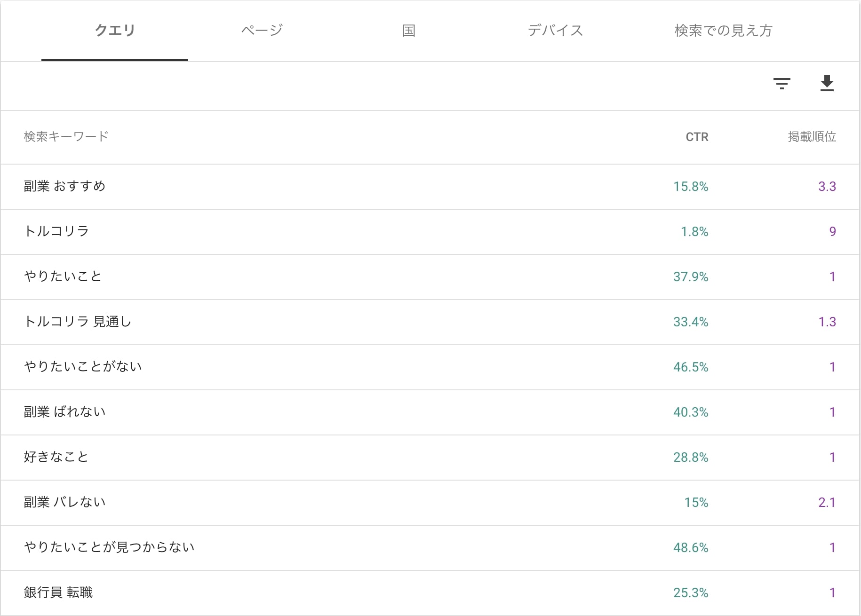This screenshot has width=861, height=616.
Task: Open the トルコリラ 見通し query
Action: point(78,322)
